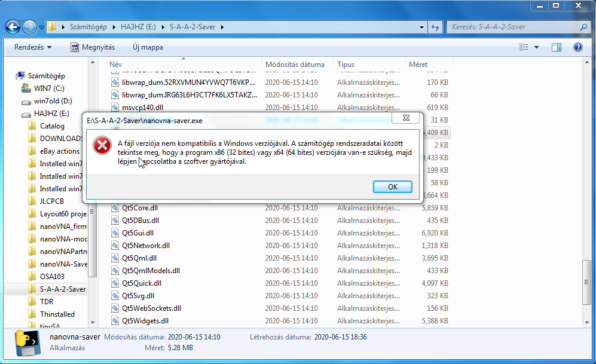The width and height of the screenshot is (596, 364).
Task: Refresh the S-A-A-2-Saver folder view
Action: coord(435,27)
